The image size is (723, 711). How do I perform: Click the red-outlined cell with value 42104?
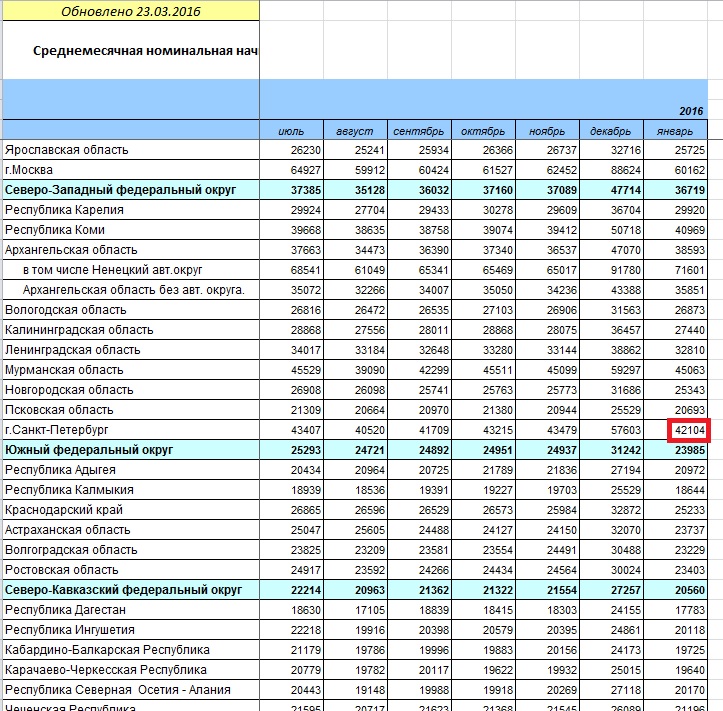click(x=688, y=430)
